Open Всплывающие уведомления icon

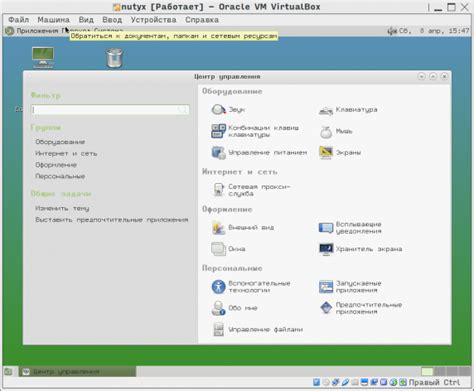pyautogui.click(x=326, y=228)
